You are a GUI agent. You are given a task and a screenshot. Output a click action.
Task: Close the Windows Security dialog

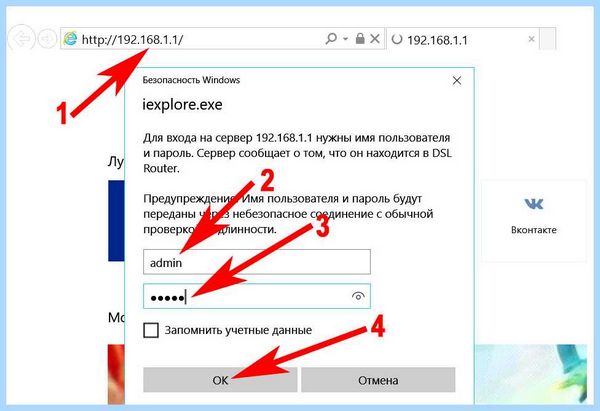(457, 80)
